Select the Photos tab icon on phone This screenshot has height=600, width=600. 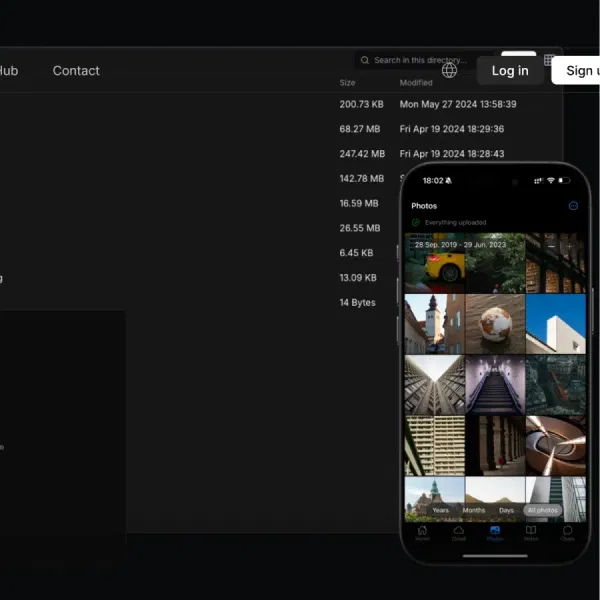tap(495, 530)
